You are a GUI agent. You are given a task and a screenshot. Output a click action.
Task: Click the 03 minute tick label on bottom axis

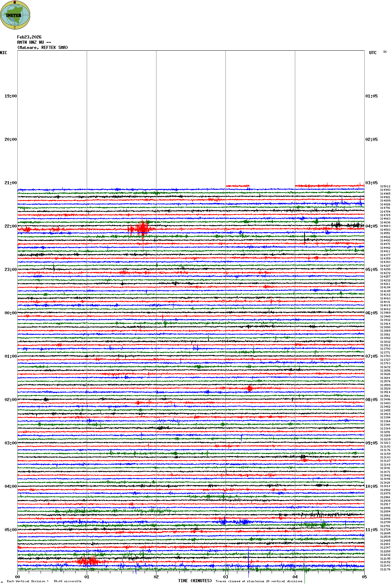(225, 577)
